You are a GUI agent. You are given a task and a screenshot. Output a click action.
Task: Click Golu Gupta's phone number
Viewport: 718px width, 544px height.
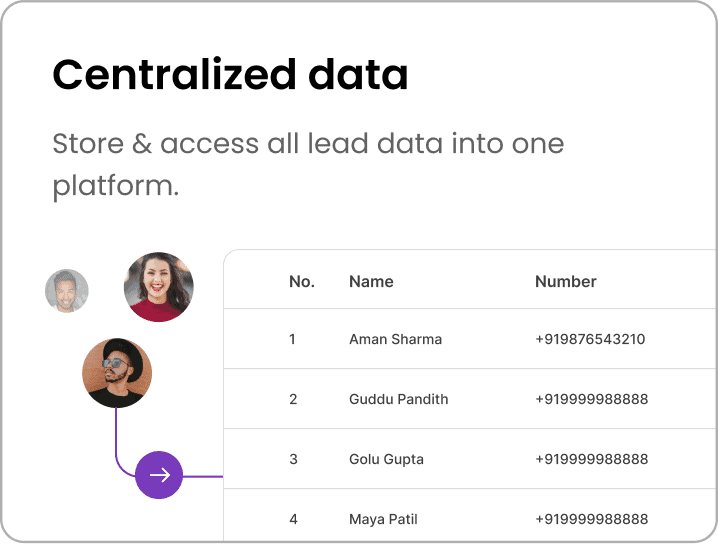592,459
